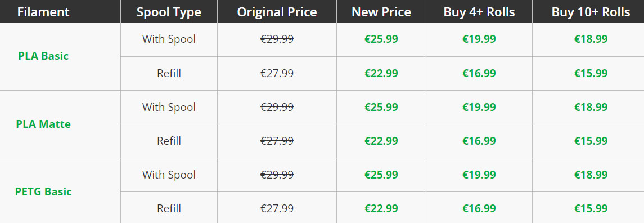Click PETG Basic Refill new price €22.99
This screenshot has height=223, width=644.
pos(381,208)
